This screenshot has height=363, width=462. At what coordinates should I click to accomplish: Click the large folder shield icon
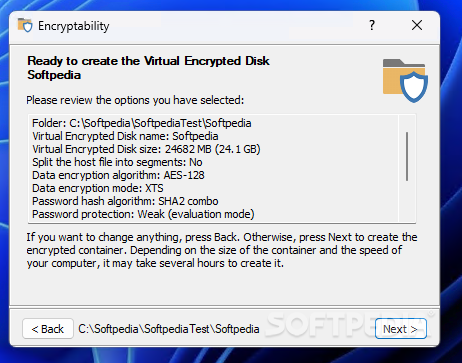(x=405, y=80)
